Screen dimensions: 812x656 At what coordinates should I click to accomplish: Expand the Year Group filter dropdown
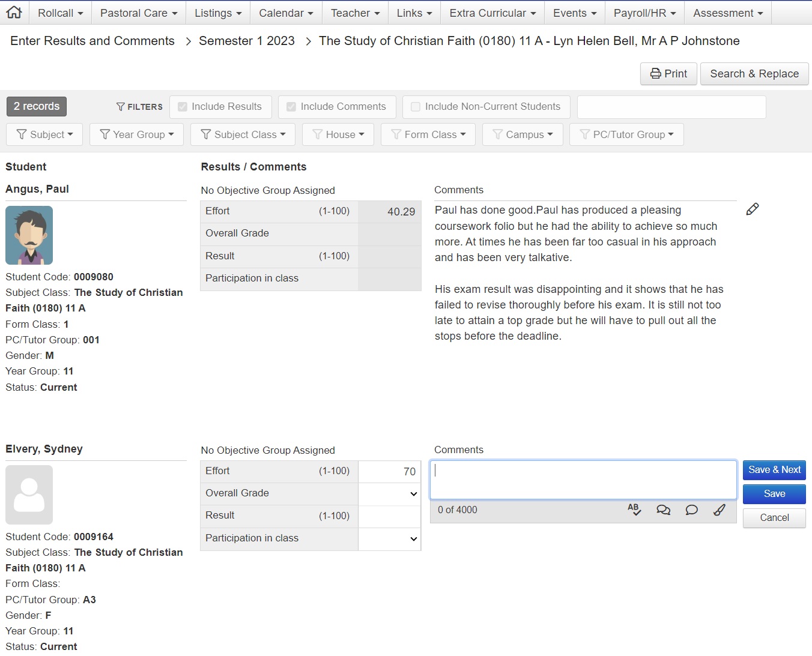[136, 134]
